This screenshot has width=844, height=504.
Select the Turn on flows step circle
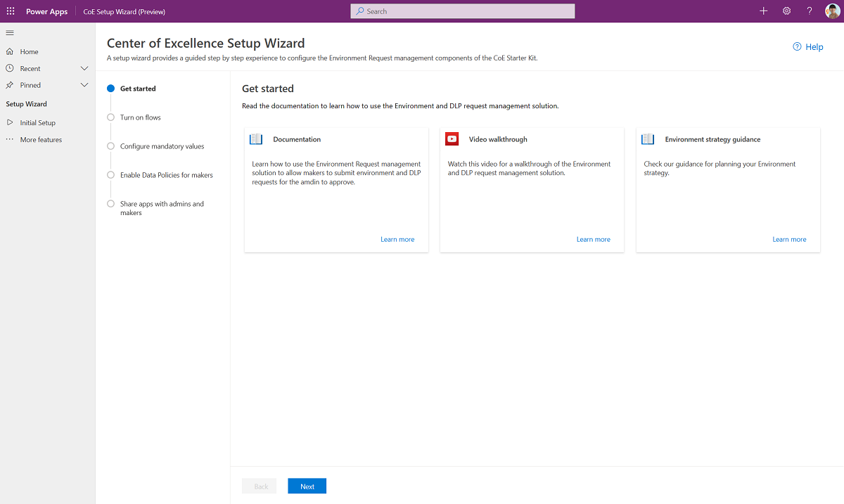point(110,117)
